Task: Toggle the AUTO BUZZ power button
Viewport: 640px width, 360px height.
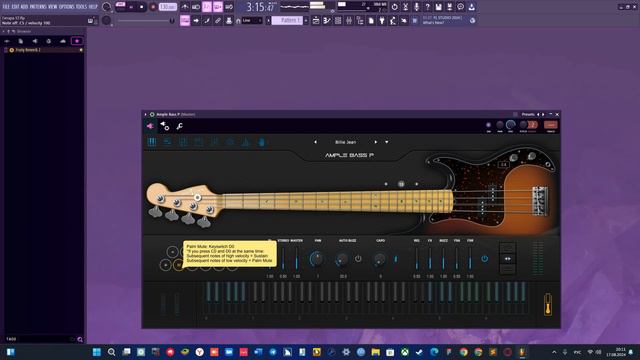Action: tap(358, 259)
